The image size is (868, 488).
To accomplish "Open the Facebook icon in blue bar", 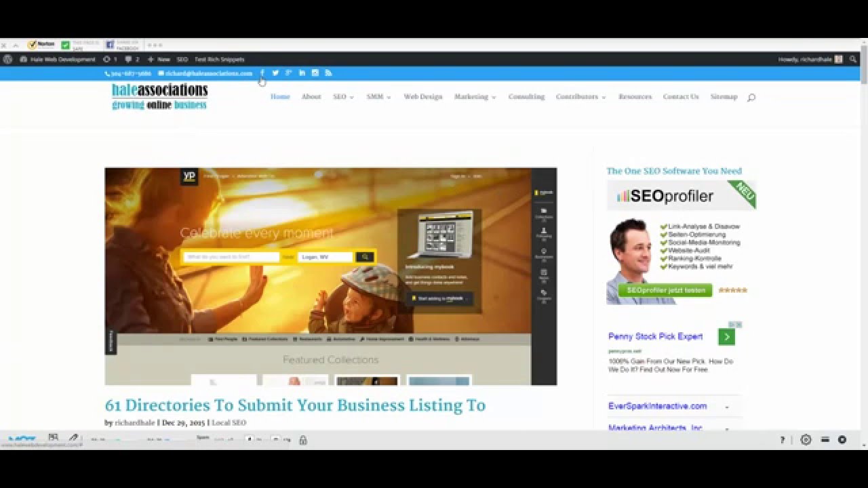I will pyautogui.click(x=262, y=73).
